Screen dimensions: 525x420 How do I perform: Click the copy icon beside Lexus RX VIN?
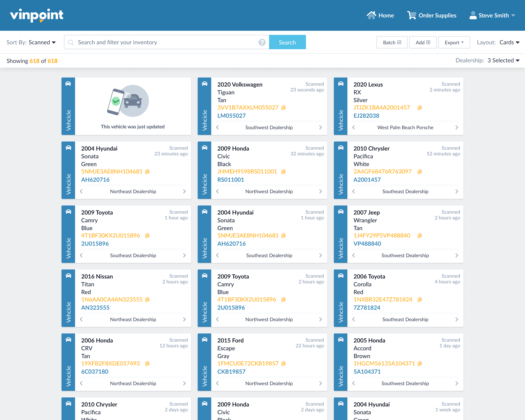coord(419,108)
